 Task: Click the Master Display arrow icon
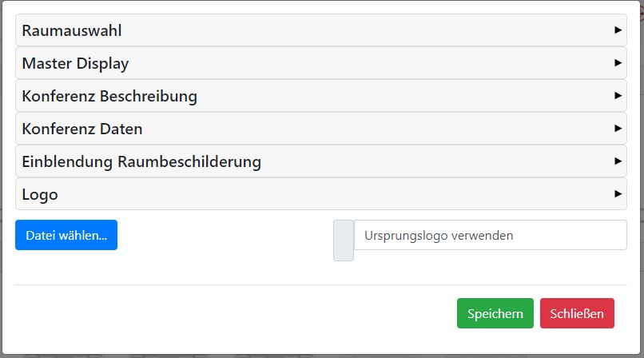pyautogui.click(x=618, y=62)
